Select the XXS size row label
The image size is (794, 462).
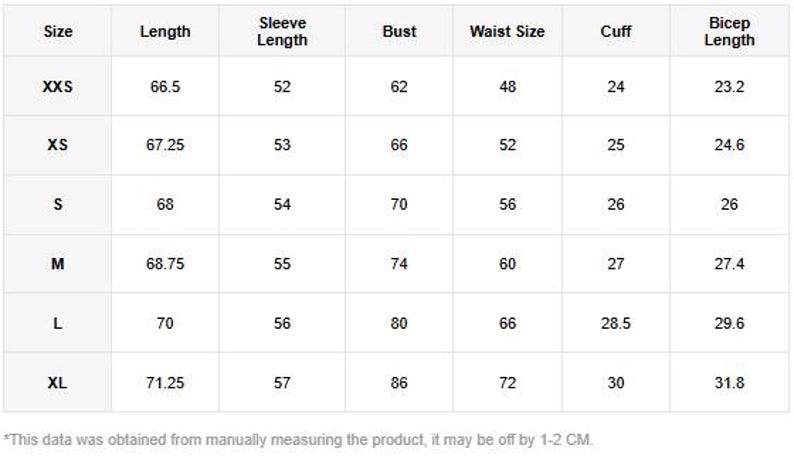click(58, 87)
